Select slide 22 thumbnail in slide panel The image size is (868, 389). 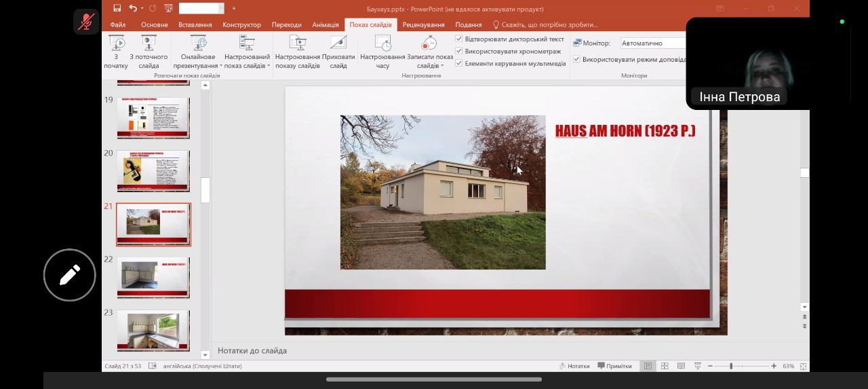point(153,277)
